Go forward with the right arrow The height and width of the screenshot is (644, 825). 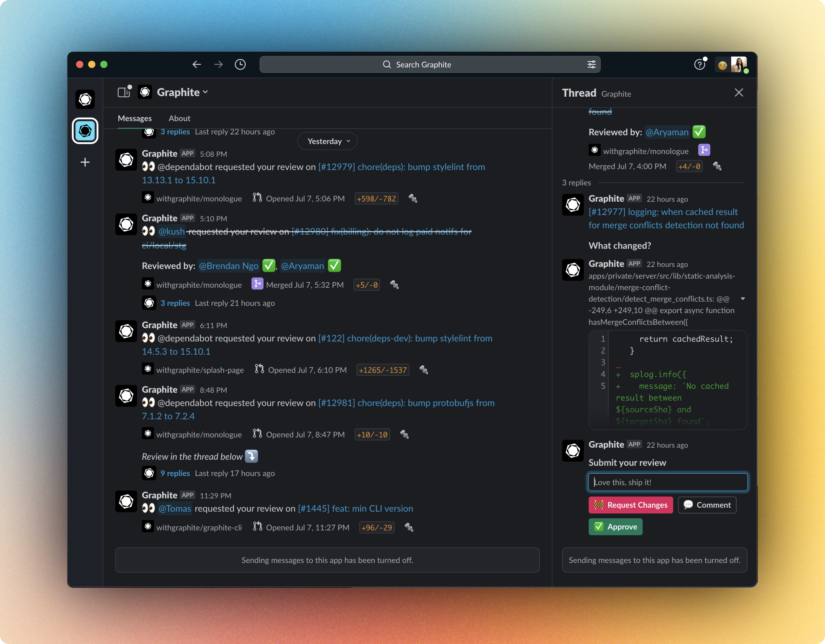tap(218, 65)
